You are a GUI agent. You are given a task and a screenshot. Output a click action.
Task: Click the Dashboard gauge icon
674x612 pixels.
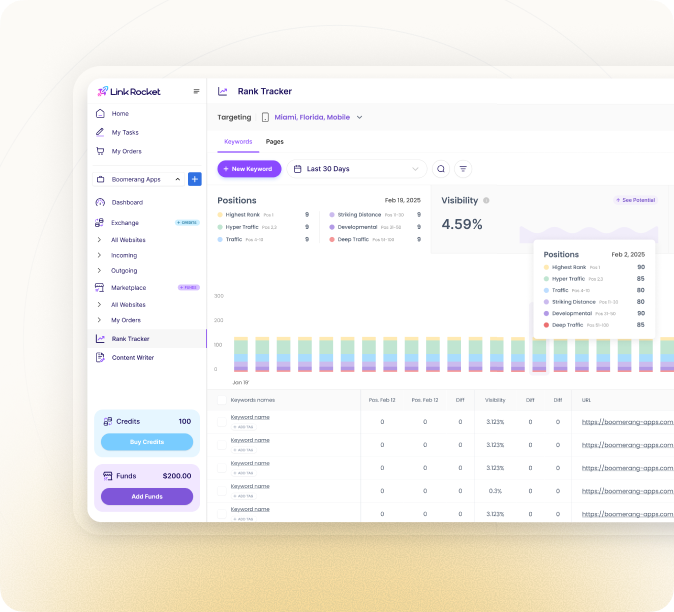[x=100, y=202]
